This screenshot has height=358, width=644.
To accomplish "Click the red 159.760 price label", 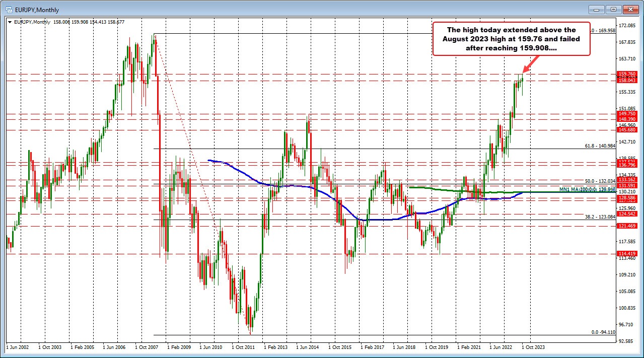I will tap(626, 74).
